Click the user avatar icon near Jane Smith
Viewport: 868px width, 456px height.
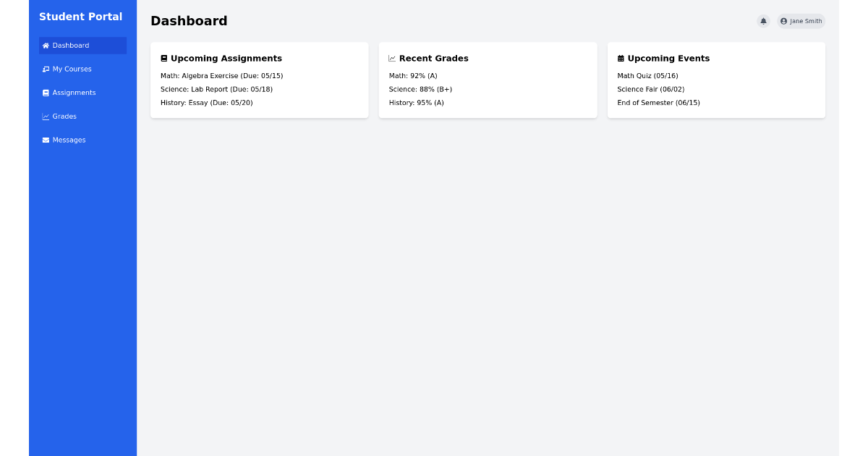(x=783, y=21)
